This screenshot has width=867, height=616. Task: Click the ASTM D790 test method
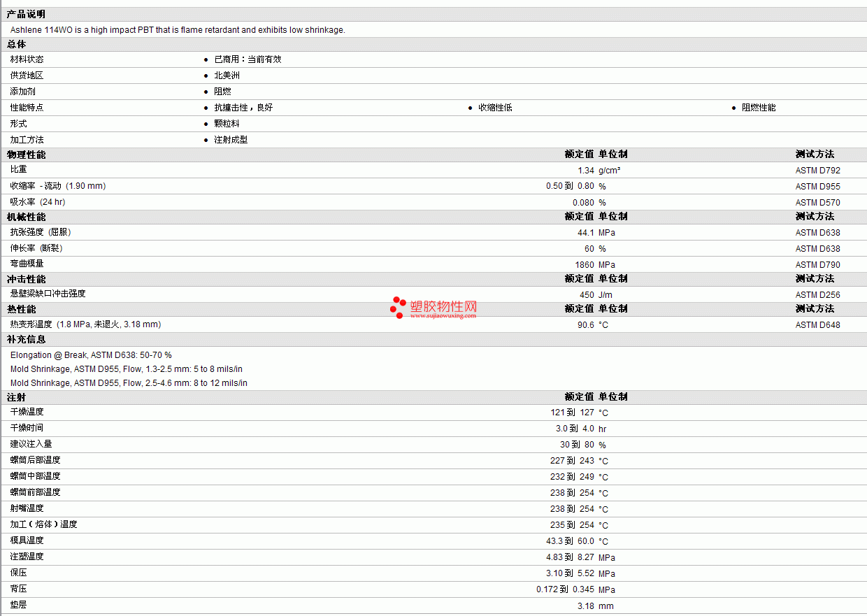(818, 265)
